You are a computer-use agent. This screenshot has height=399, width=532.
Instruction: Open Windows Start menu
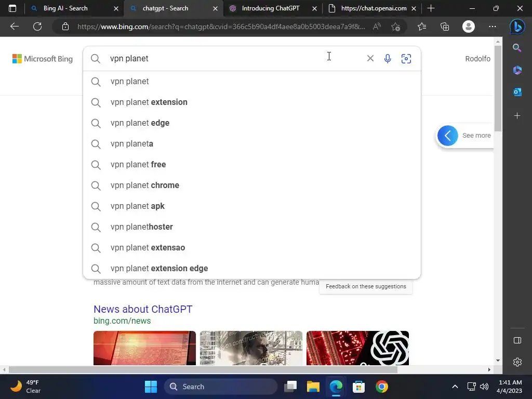[151, 387]
